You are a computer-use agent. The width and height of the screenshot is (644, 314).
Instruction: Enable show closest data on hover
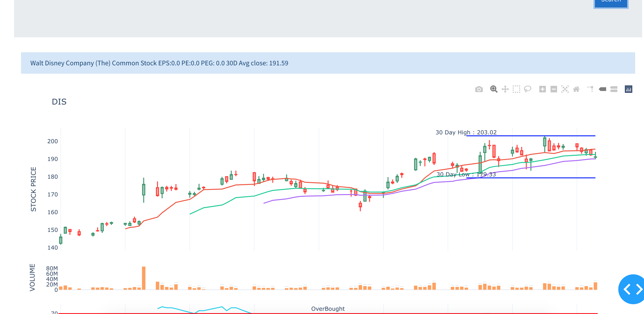[x=602, y=89]
